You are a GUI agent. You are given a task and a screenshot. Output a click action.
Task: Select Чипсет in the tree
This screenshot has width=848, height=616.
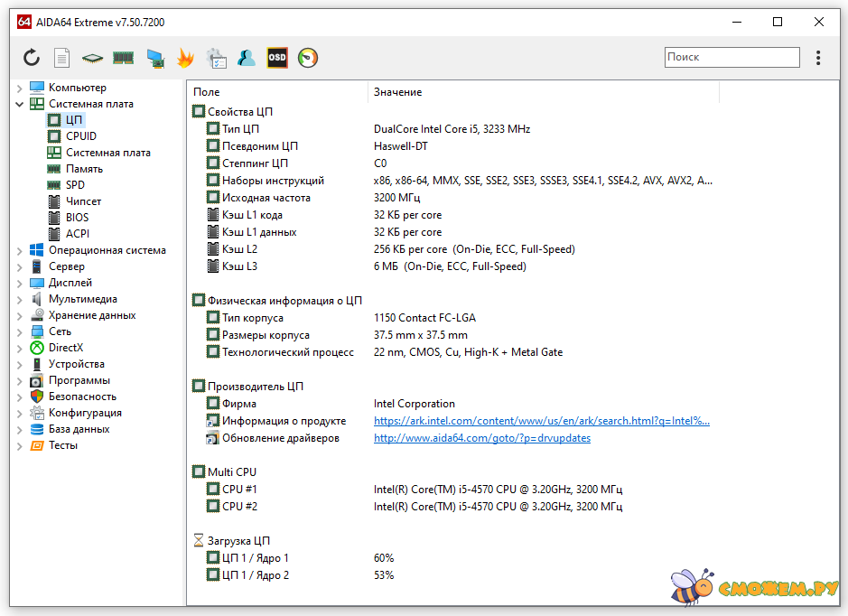(75, 201)
